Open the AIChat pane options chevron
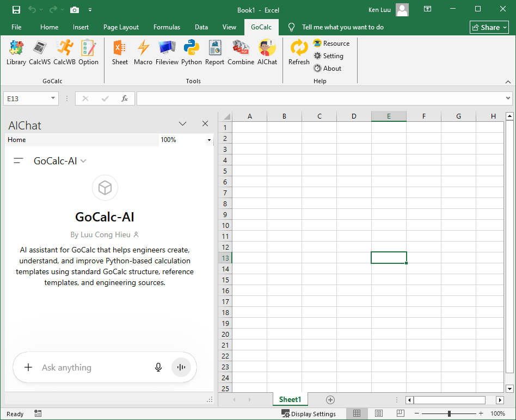 point(182,123)
